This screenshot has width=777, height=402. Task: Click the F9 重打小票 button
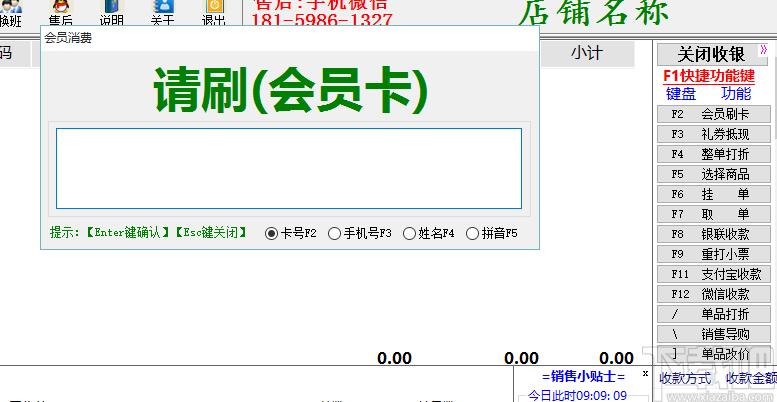[x=714, y=254]
